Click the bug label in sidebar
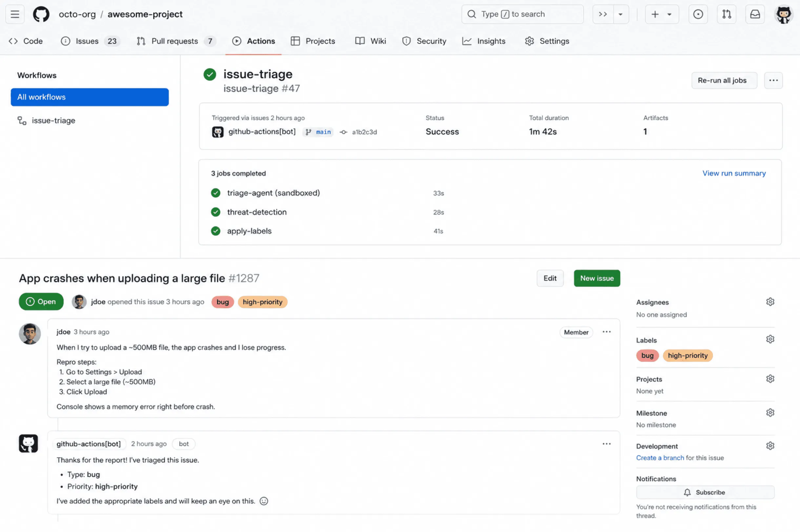Image resolution: width=800 pixels, height=532 pixels. tap(647, 355)
